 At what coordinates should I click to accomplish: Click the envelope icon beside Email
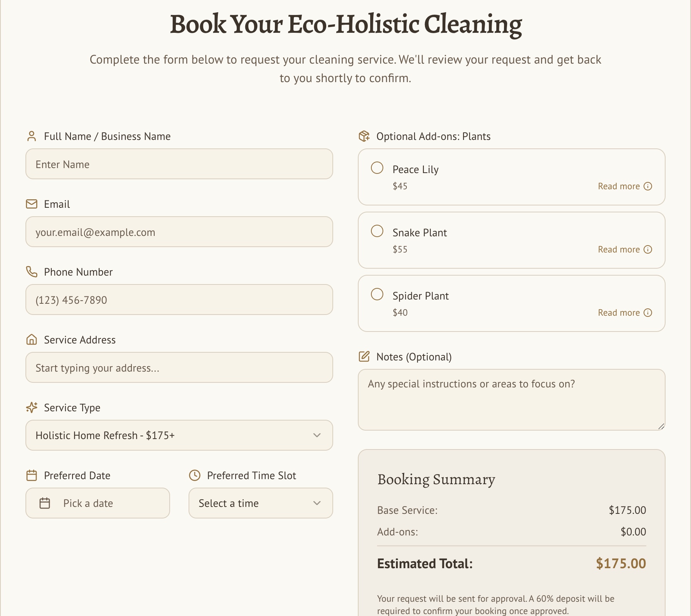tap(32, 204)
